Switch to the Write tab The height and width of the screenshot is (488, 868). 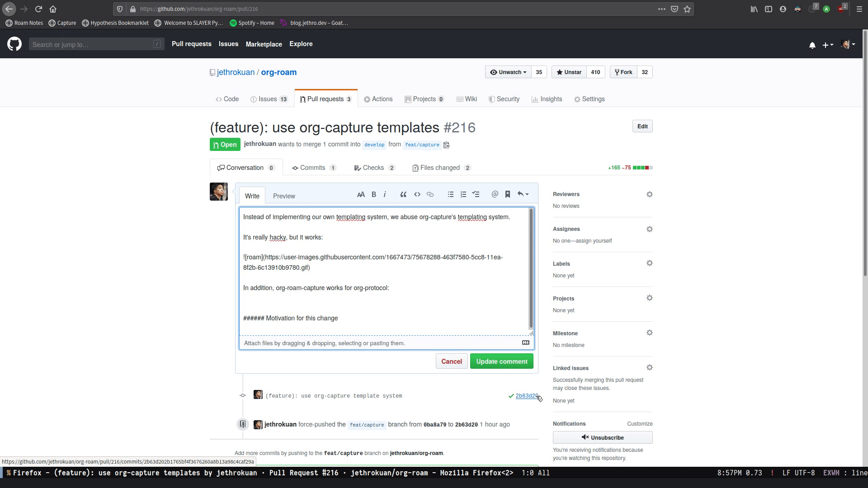click(x=252, y=196)
